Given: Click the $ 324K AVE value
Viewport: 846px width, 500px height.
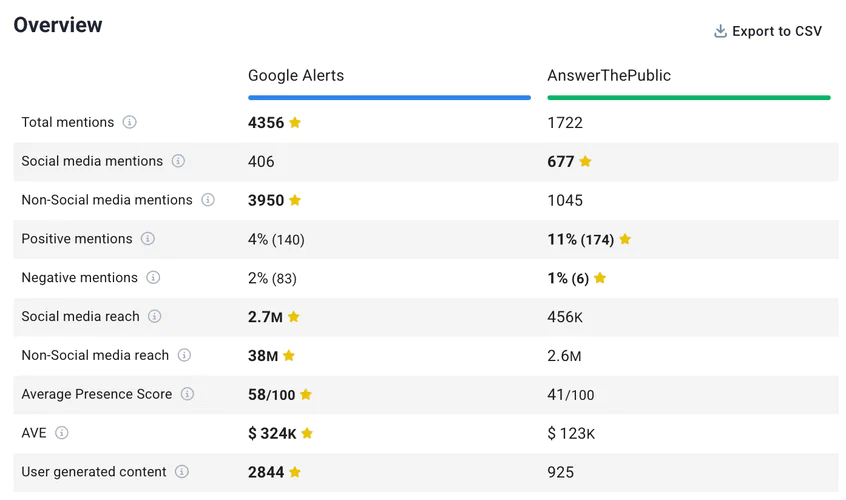Looking at the screenshot, I should 272,433.
